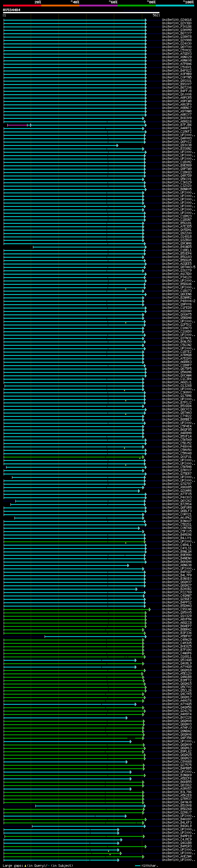The width and height of the screenshot is (197, 868).
Task: Select hit label UniRef100_O24616
Action: 177,20
